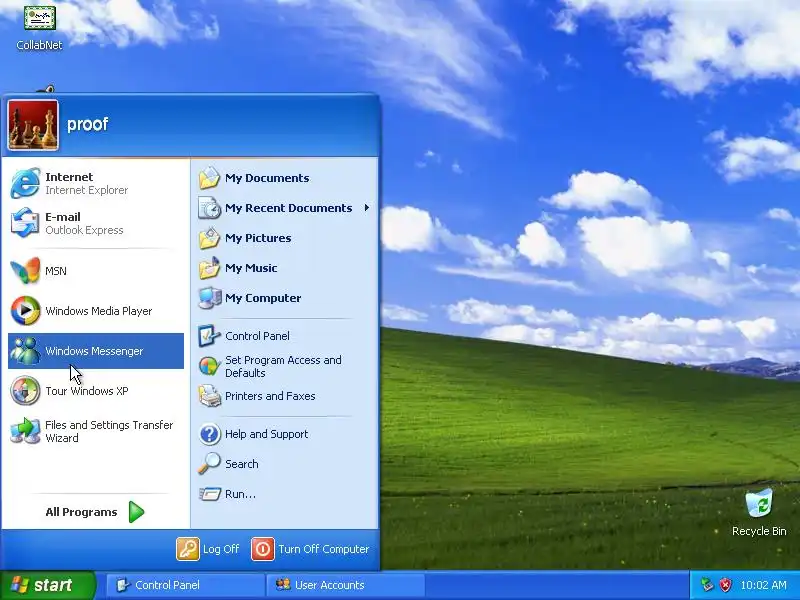Open the Control Panel label in Start menu
The height and width of the screenshot is (600, 800).
click(257, 336)
